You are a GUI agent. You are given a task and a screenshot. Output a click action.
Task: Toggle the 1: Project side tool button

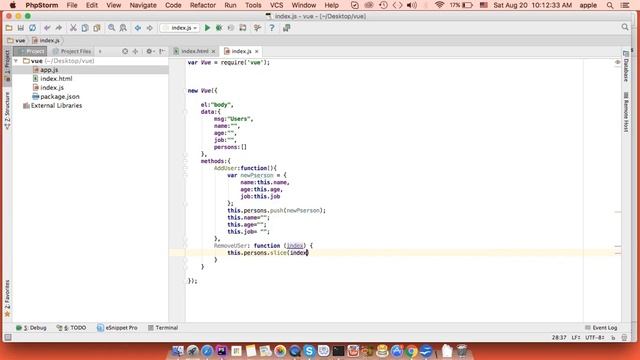coord(7,66)
